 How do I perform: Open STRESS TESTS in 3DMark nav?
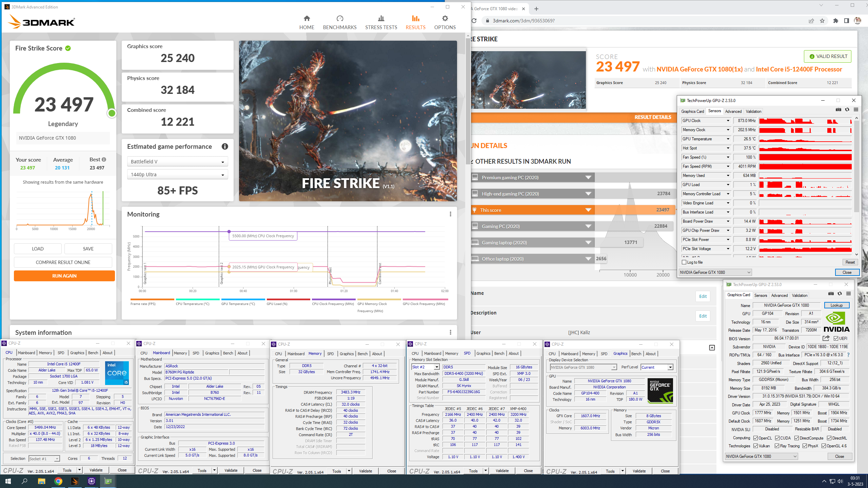point(381,22)
